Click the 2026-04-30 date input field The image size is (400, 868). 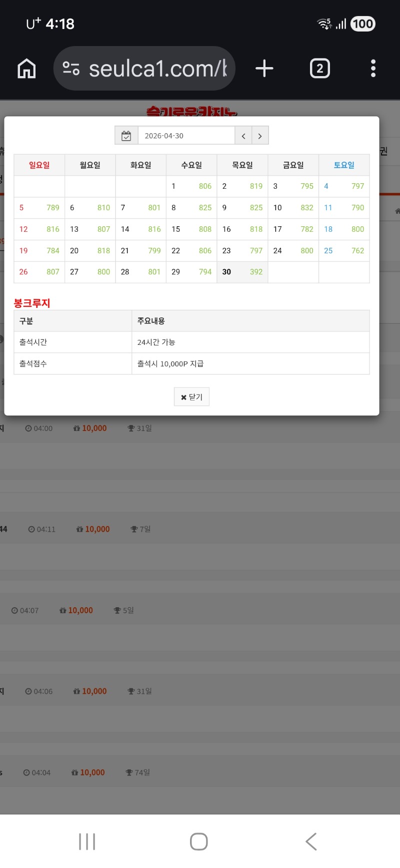(186, 136)
